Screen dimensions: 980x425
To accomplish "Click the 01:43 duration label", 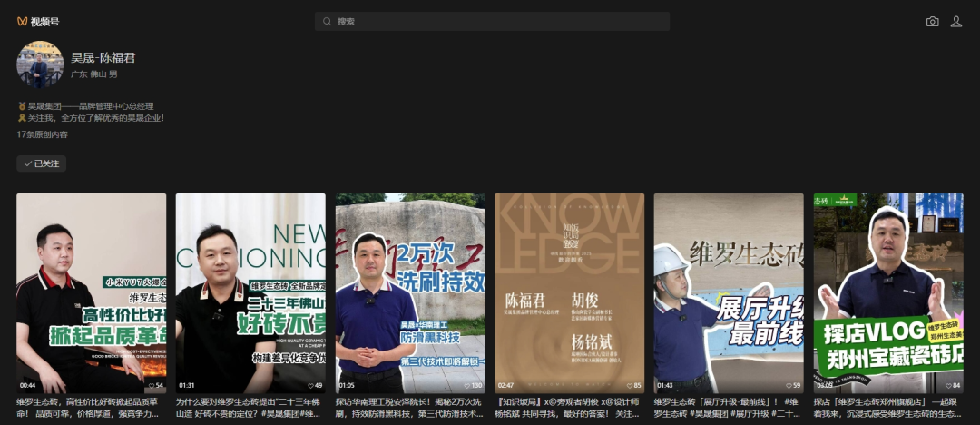I will (x=665, y=386).
